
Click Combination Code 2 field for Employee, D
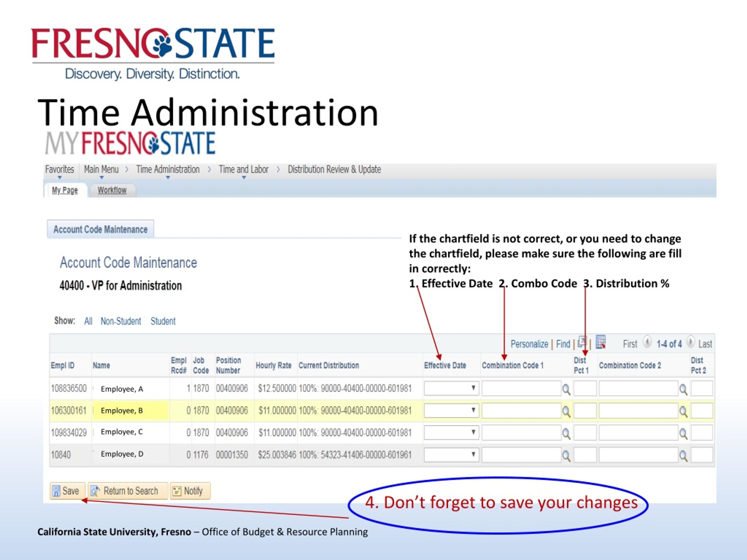638,455
